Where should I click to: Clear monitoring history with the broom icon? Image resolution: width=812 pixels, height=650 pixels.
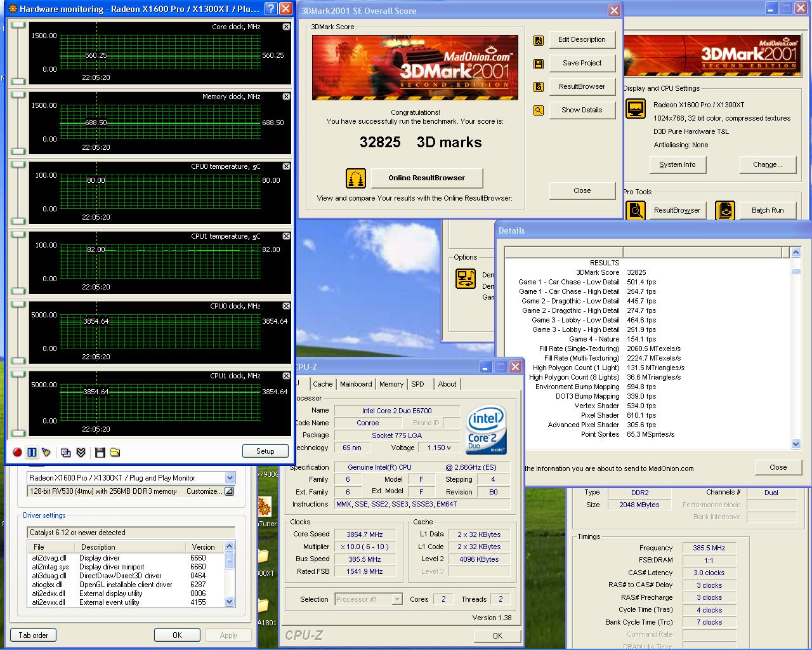[x=46, y=452]
